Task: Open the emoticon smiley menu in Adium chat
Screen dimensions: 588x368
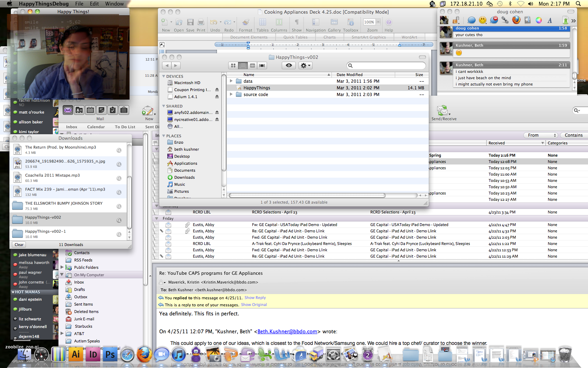Action: click(483, 20)
